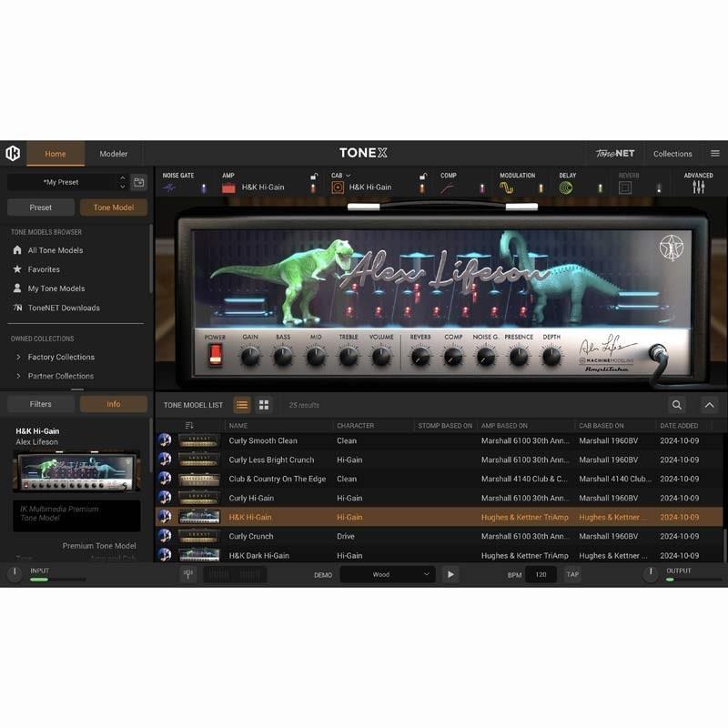Screen dimensions: 728x728
Task: Click the search magnifier in tone list
Action: pos(677,405)
